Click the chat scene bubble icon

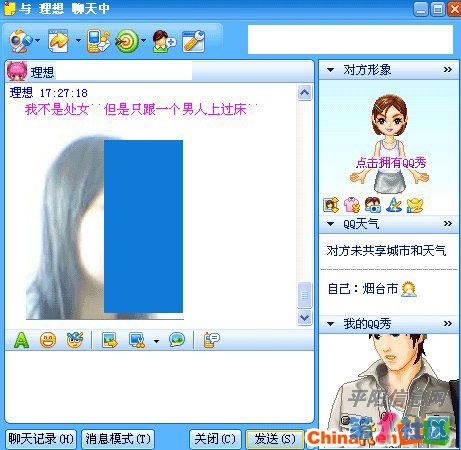177,340
